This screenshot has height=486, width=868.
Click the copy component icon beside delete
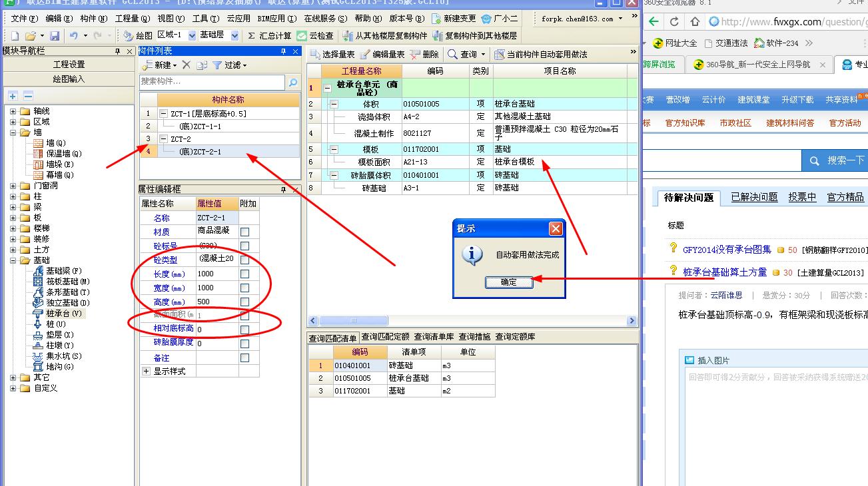click(x=201, y=65)
